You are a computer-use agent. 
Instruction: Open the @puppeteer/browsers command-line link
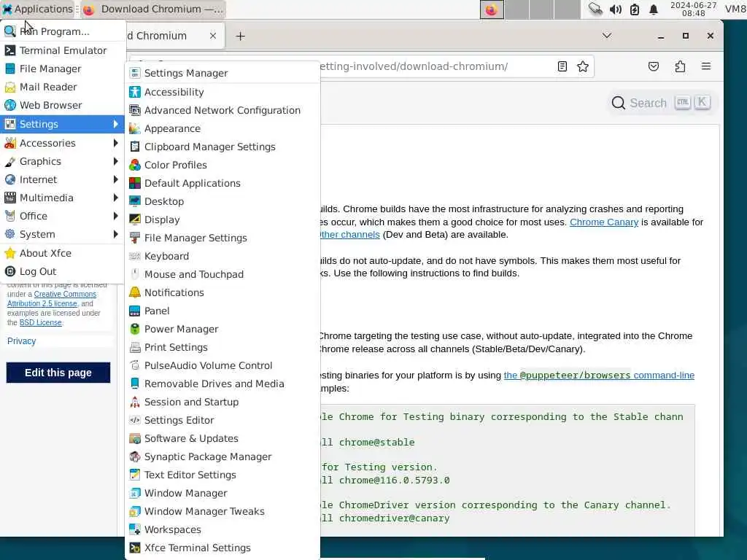(x=599, y=376)
